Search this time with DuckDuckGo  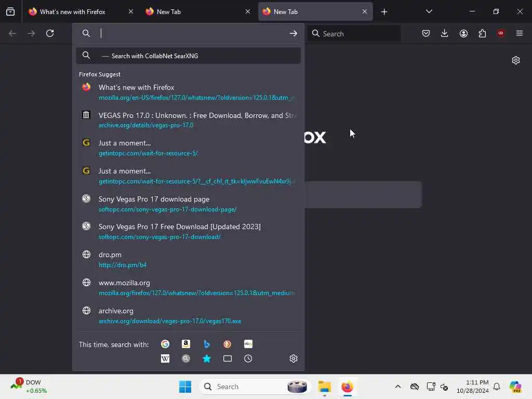(228, 344)
